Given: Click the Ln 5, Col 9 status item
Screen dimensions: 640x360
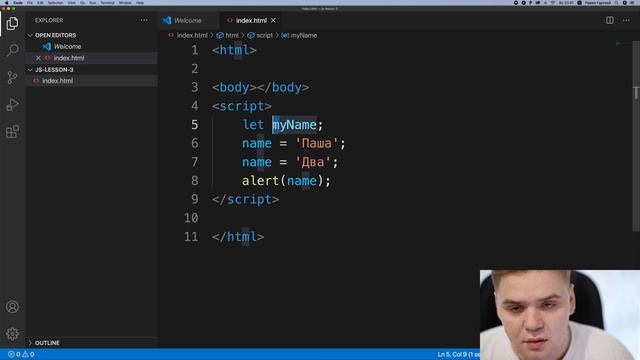Looking at the screenshot, I should (457, 354).
